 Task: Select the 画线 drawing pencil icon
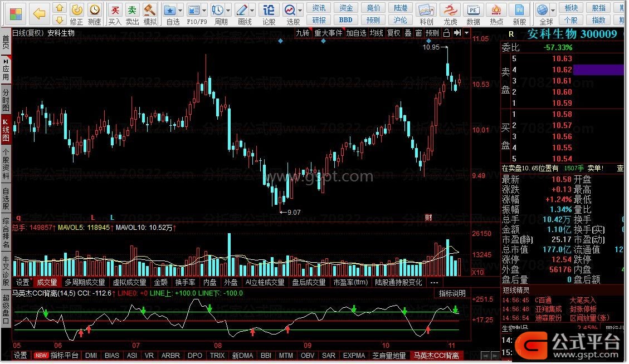click(242, 11)
